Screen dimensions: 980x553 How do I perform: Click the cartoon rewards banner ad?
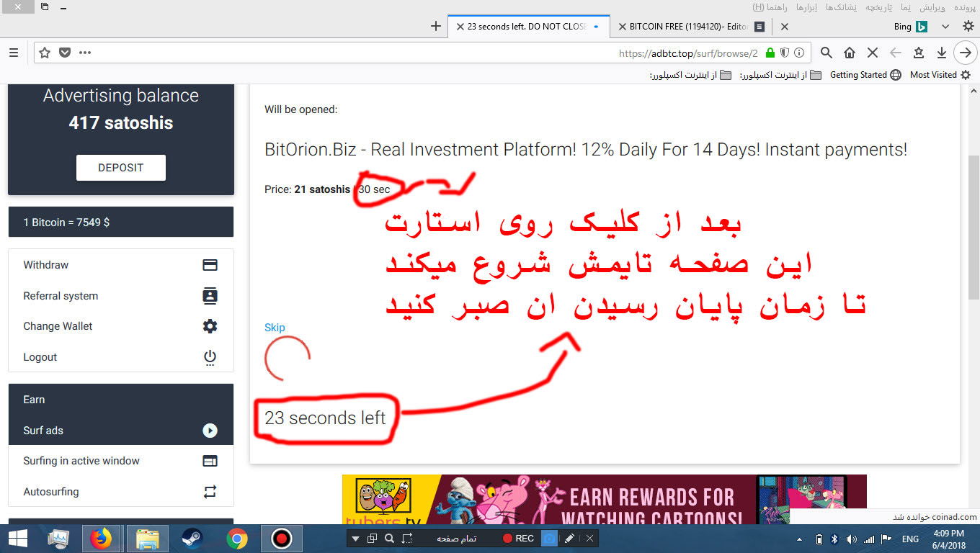tap(604, 499)
